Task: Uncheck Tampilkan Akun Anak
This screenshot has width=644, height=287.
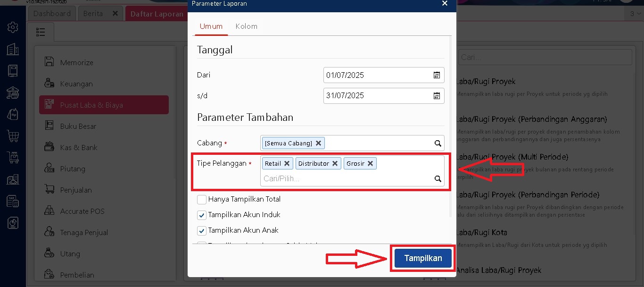Action: pos(202,231)
